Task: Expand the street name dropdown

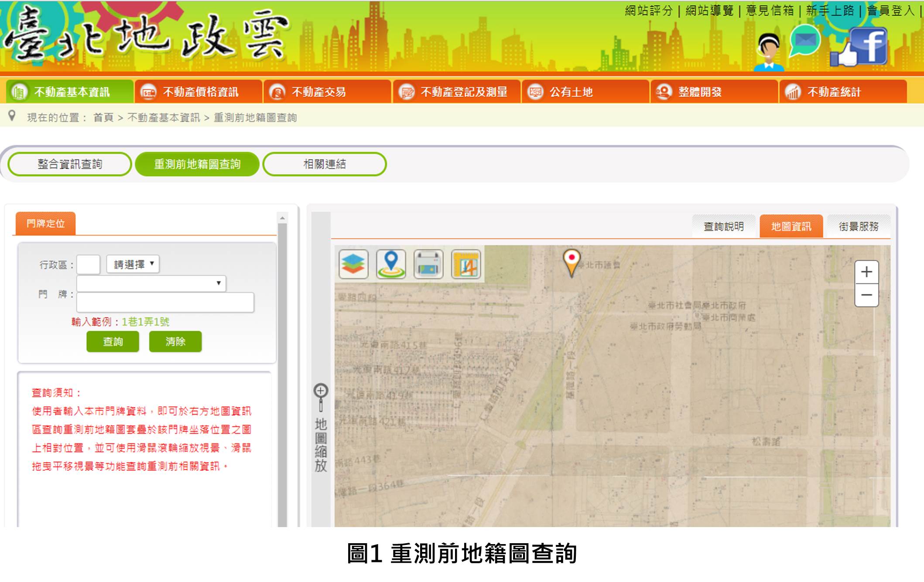Action: [x=151, y=283]
